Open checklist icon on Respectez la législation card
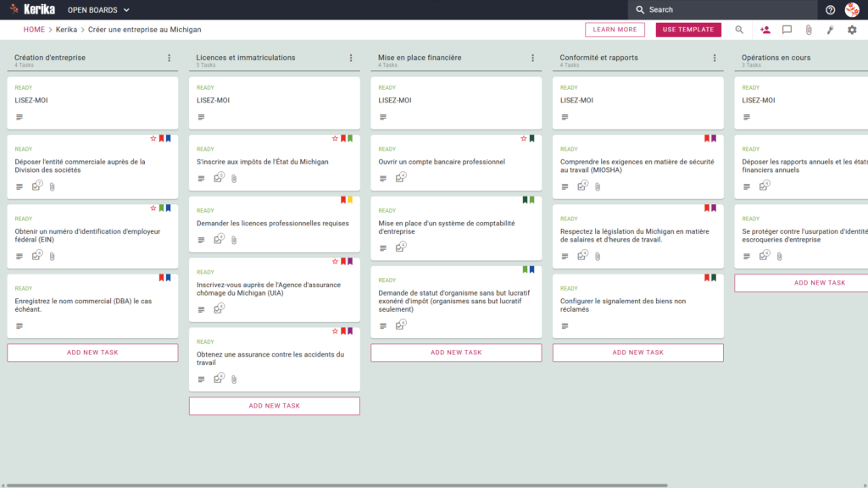This screenshot has width=868, height=488. click(582, 256)
